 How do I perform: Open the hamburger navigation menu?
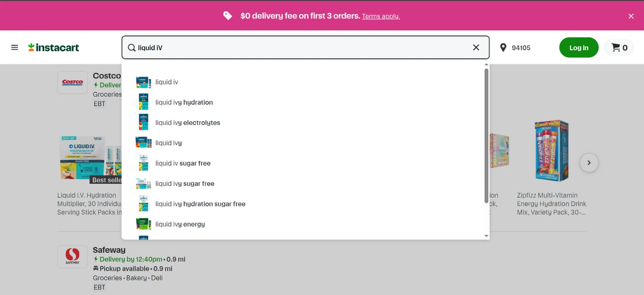pos(15,47)
